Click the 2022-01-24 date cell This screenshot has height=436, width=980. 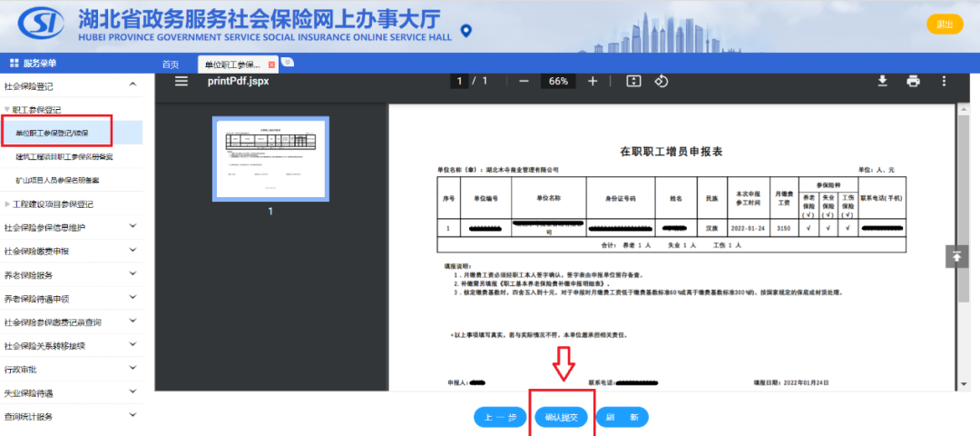coord(749,228)
